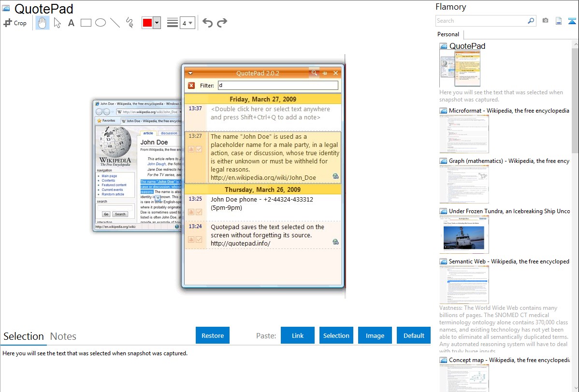The width and height of the screenshot is (579, 392).
Task: Clear the filter with red X button
Action: point(191,86)
